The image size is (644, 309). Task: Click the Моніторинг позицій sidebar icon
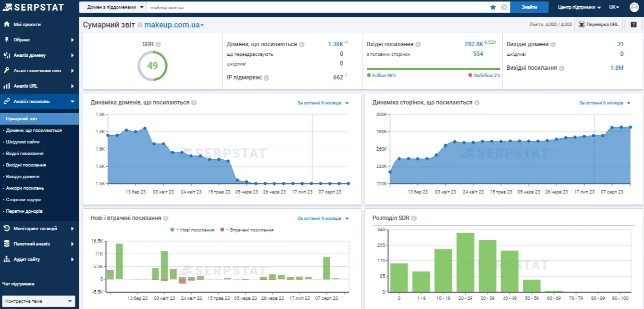6,228
